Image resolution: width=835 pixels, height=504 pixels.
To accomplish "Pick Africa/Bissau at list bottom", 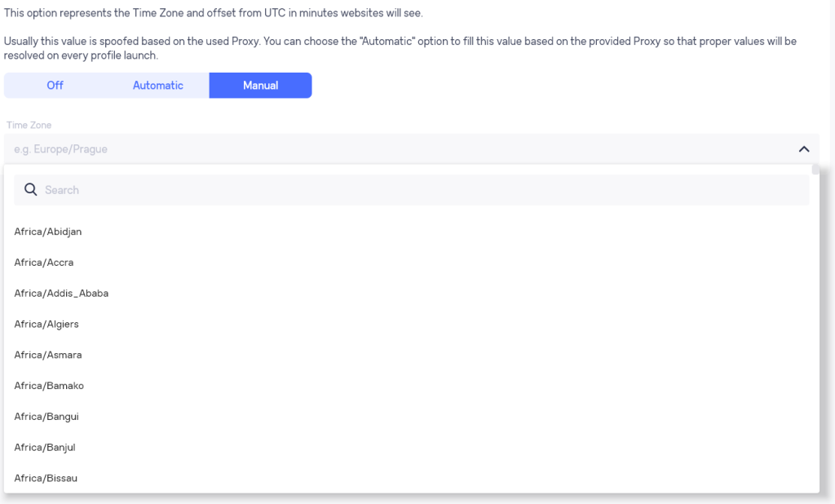I will point(411,478).
